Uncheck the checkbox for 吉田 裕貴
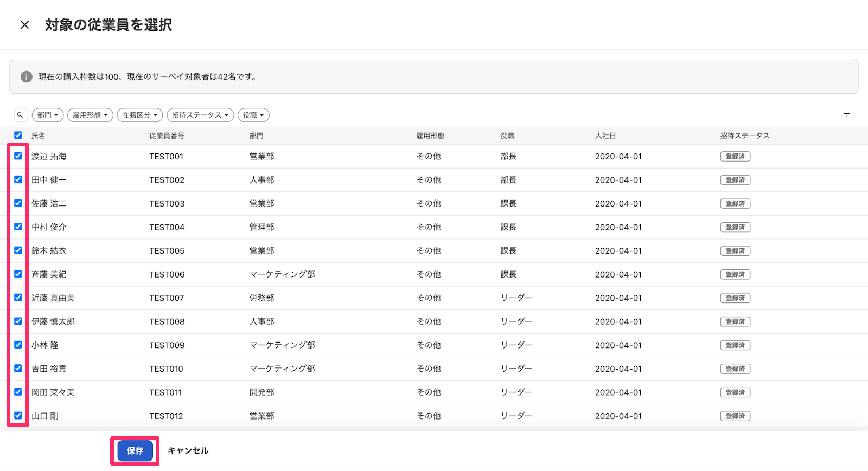Viewport: 868px width, 471px height. tap(18, 368)
